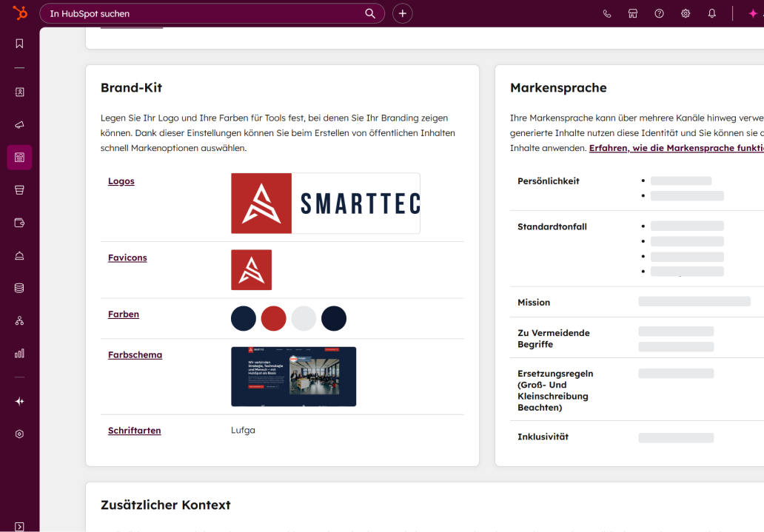
Task: Open the Data Management database icon
Action: 19,288
